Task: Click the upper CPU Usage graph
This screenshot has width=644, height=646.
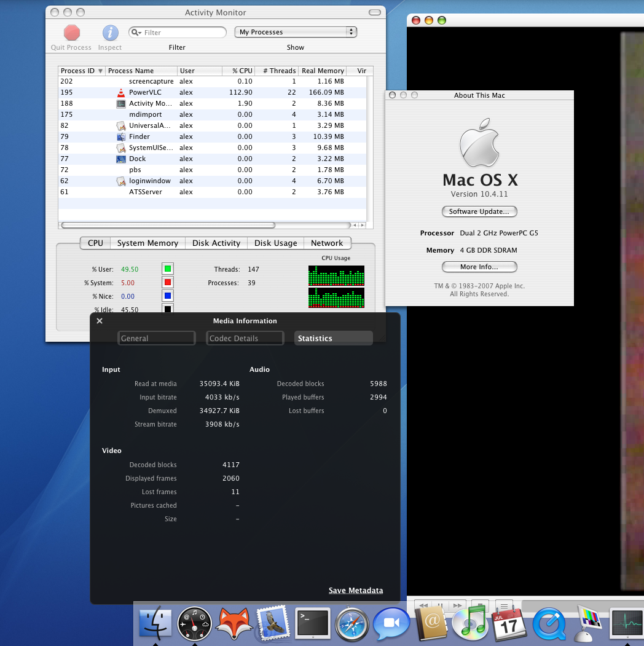Action: [x=336, y=275]
